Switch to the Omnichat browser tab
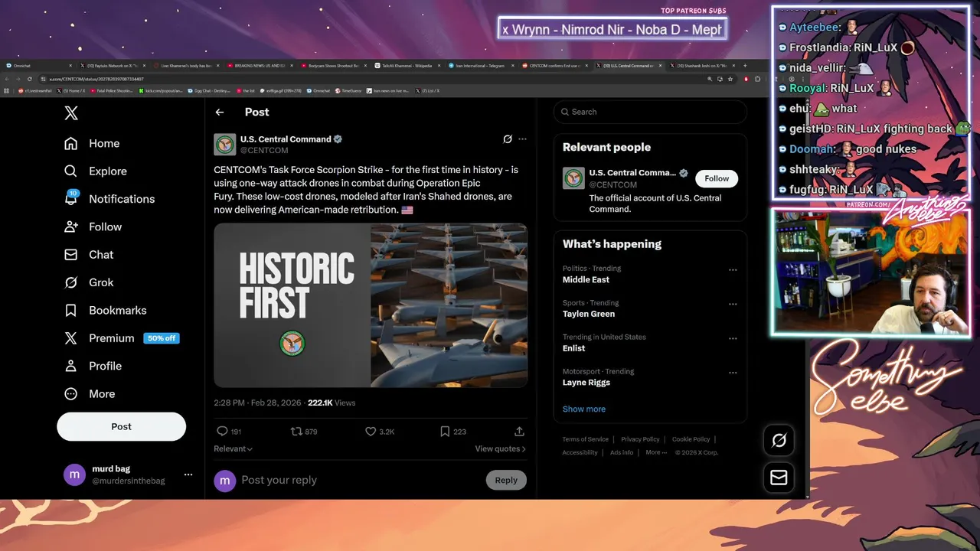980x551 pixels. pyautogui.click(x=38, y=66)
